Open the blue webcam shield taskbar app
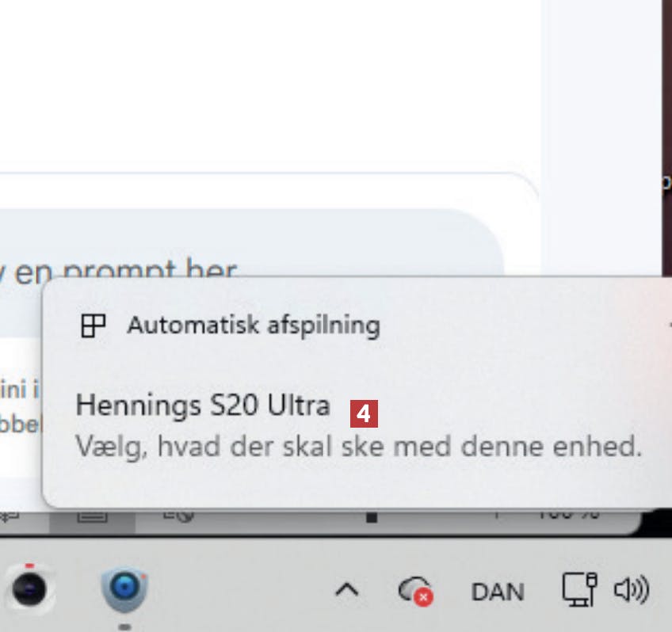 click(124, 588)
